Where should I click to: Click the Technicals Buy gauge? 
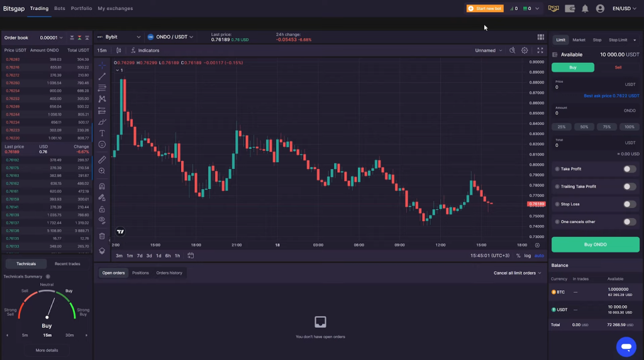[x=47, y=308]
